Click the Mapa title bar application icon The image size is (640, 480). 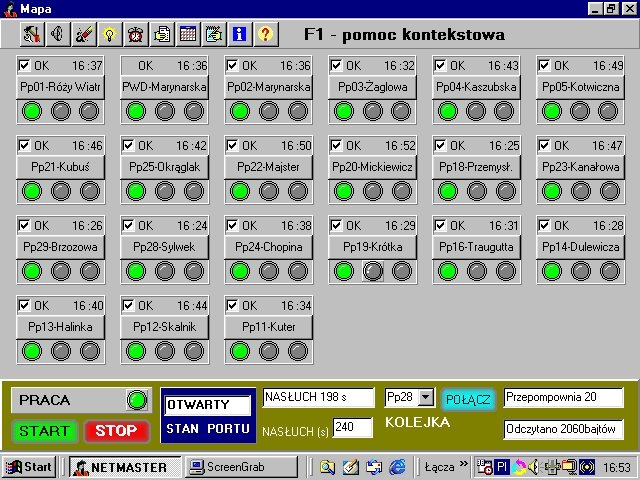coord(10,9)
